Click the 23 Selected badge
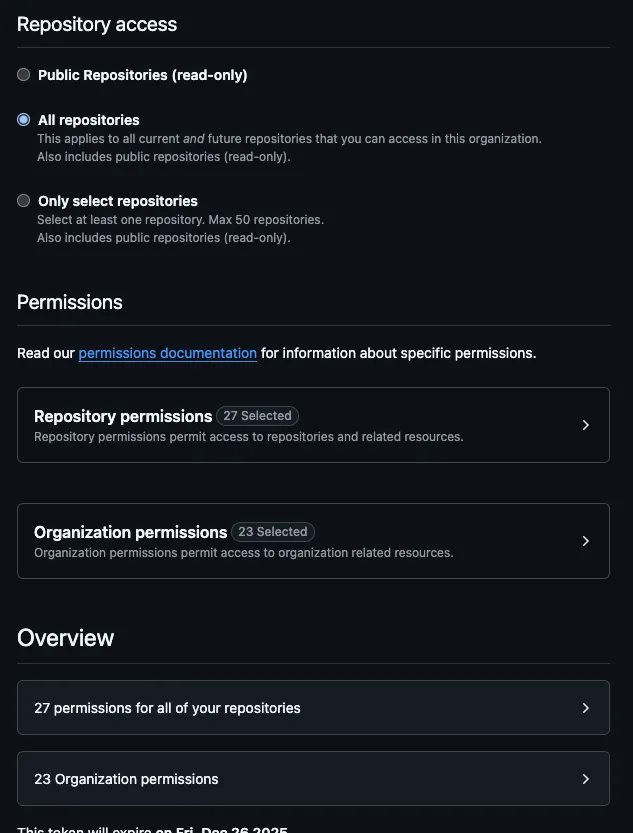 click(x=272, y=531)
